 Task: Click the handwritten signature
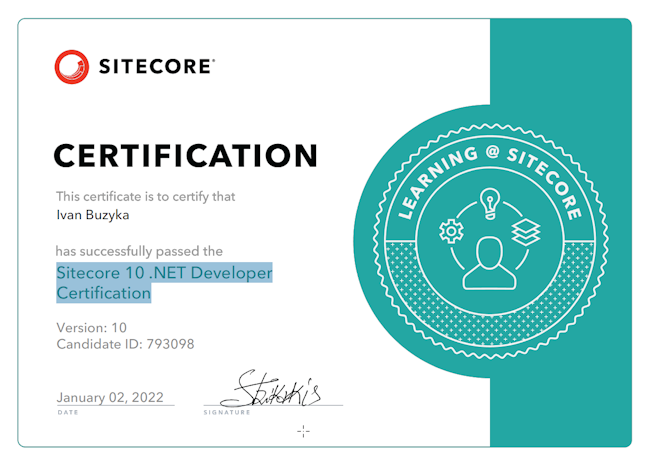pos(270,388)
